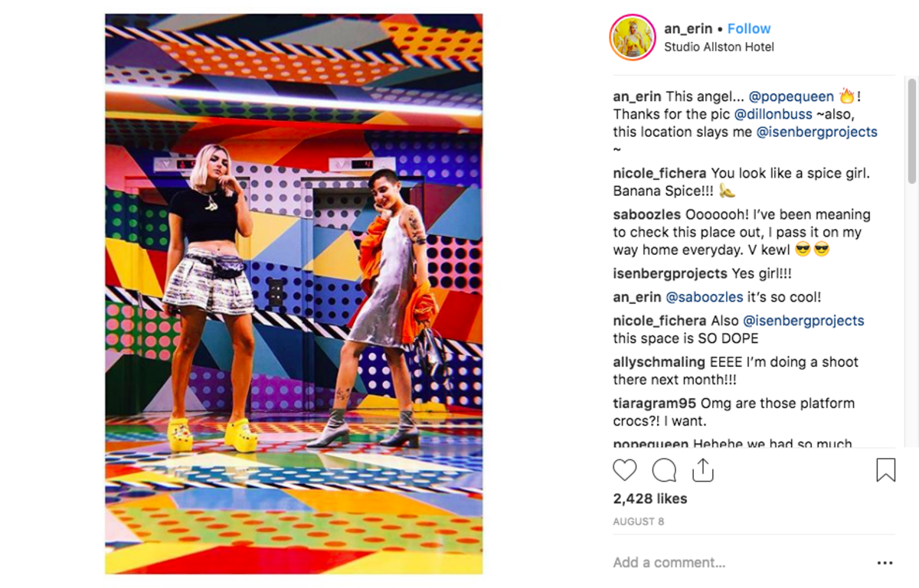
Task: Open the three-dot more options menu
Action: pos(885,563)
